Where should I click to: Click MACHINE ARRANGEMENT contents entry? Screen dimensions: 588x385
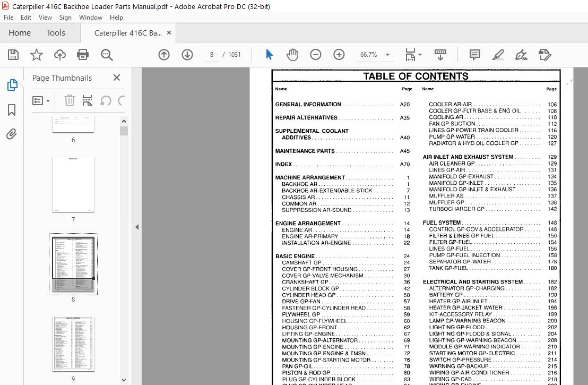point(310,177)
